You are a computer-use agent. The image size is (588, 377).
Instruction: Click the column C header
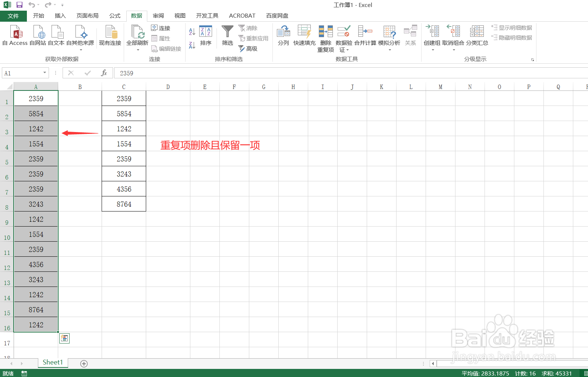tap(124, 87)
